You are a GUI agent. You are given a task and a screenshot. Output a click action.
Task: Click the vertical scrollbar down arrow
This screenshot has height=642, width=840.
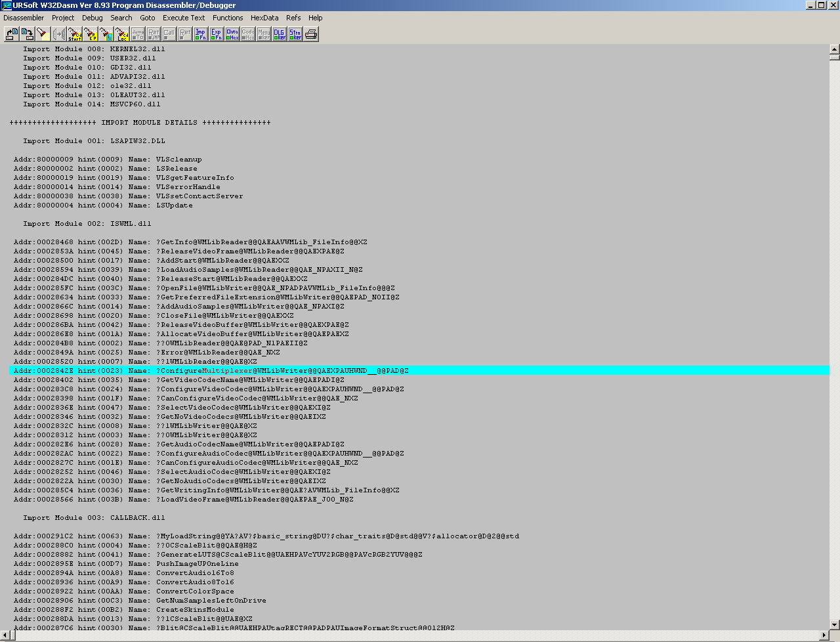tap(835, 625)
